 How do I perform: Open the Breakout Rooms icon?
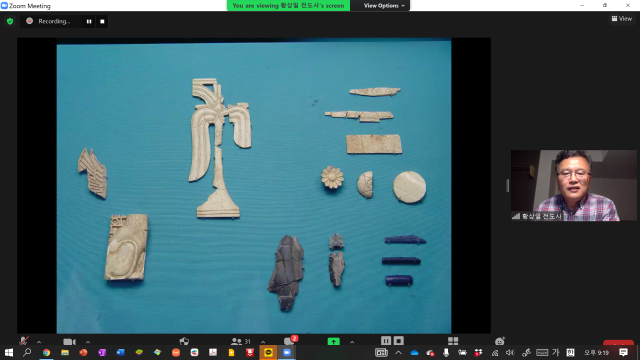click(453, 341)
